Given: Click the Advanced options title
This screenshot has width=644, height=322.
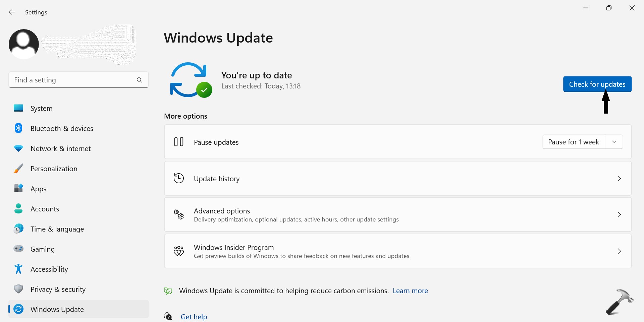Looking at the screenshot, I should coord(222,211).
